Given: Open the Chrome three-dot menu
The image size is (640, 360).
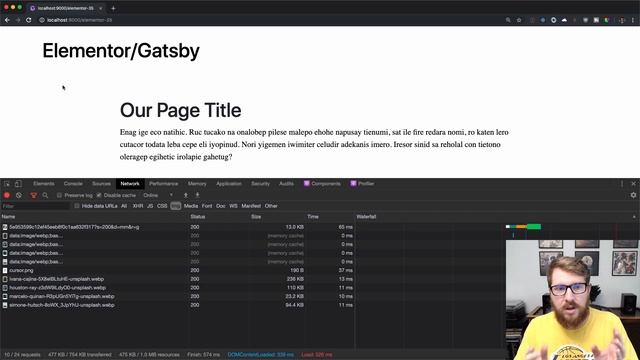Looking at the screenshot, I should point(633,20).
